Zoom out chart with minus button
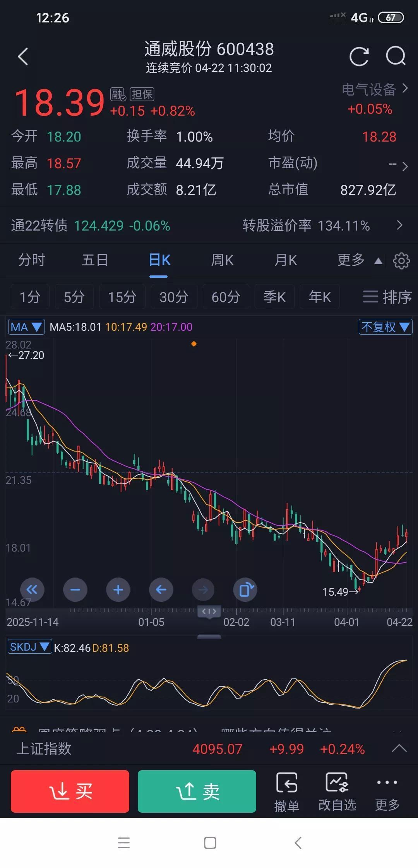Viewport: 418px width, 868px height. pyautogui.click(x=75, y=589)
